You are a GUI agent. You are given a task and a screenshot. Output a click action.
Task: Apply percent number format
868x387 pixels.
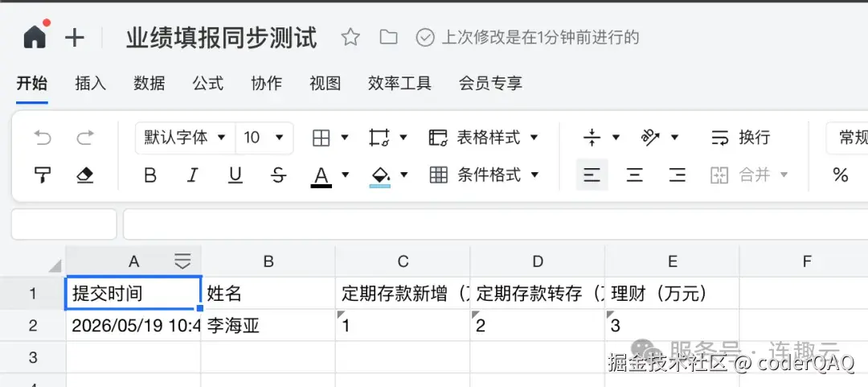(x=840, y=175)
